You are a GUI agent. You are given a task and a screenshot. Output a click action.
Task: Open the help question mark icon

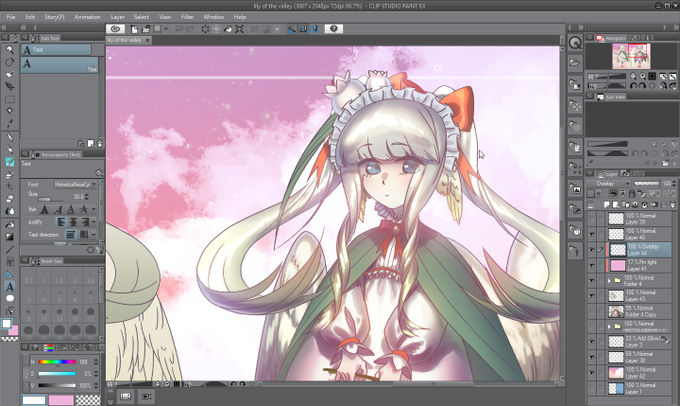(333, 29)
